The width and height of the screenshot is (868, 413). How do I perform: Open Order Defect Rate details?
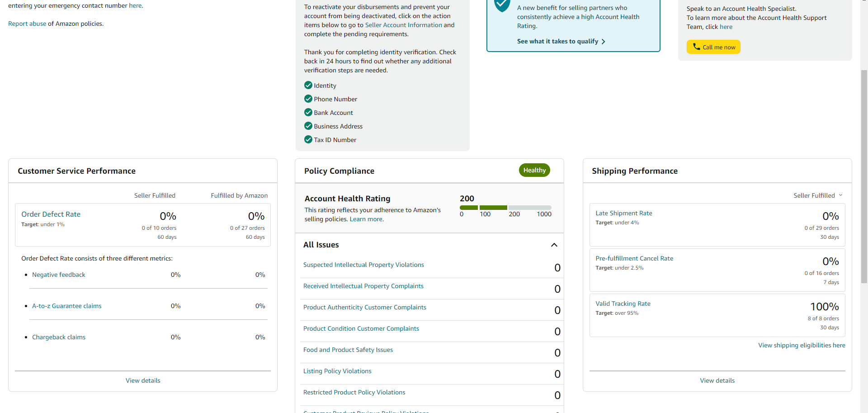[51, 214]
